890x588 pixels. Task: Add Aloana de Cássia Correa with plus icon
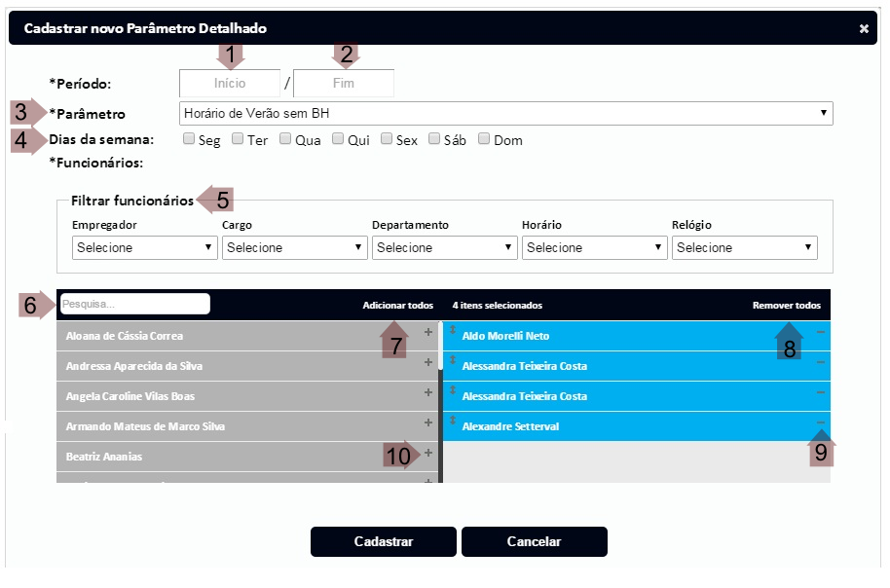[427, 332]
